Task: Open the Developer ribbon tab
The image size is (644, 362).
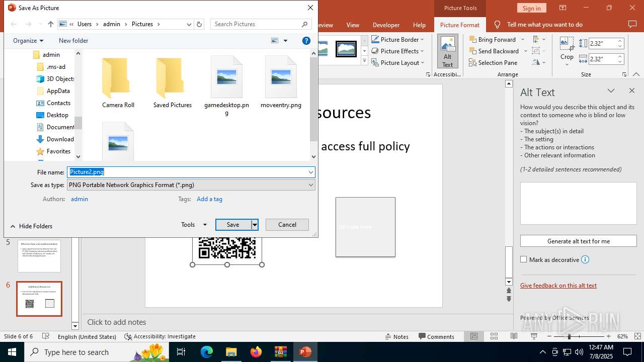Action: (x=386, y=25)
